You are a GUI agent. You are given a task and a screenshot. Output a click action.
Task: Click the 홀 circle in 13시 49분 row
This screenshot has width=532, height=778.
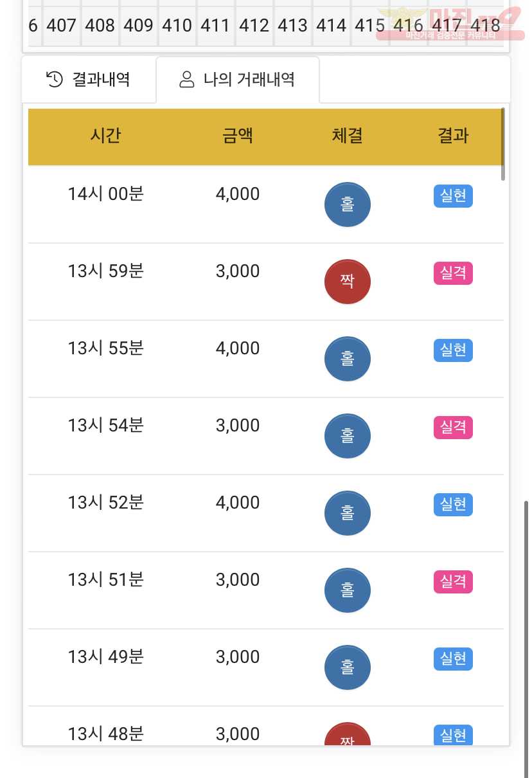(348, 667)
